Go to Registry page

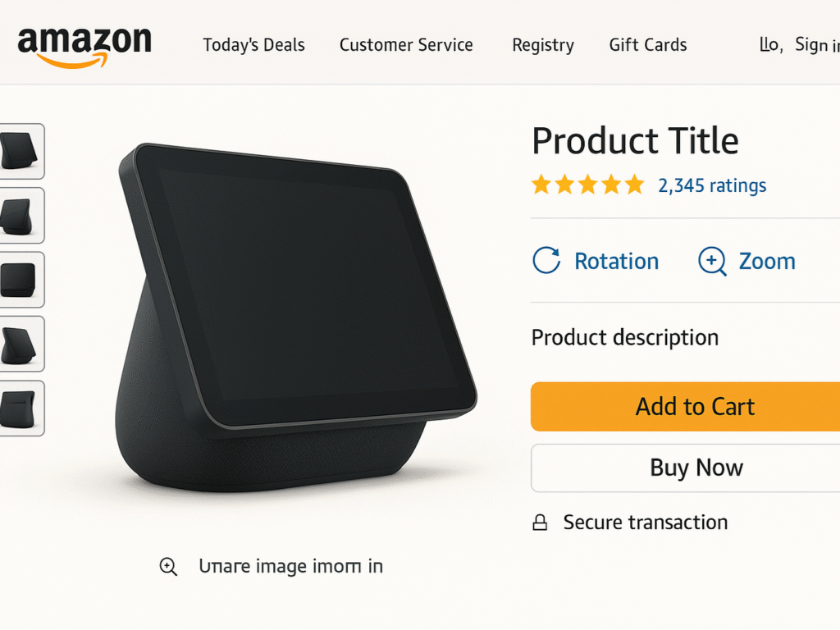coord(543,45)
